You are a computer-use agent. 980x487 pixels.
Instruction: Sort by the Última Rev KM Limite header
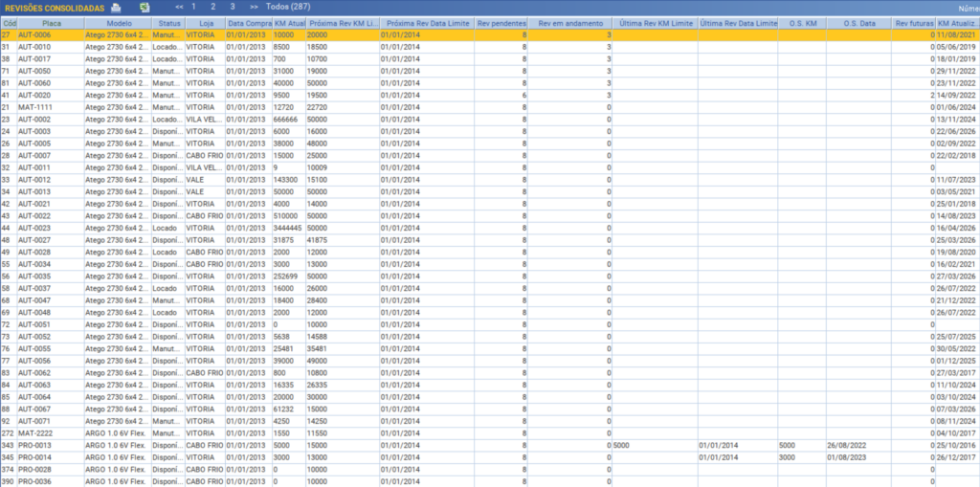tap(655, 23)
